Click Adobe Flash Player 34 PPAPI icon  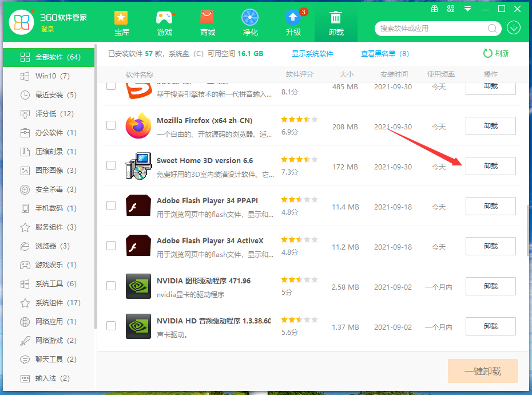(x=138, y=206)
